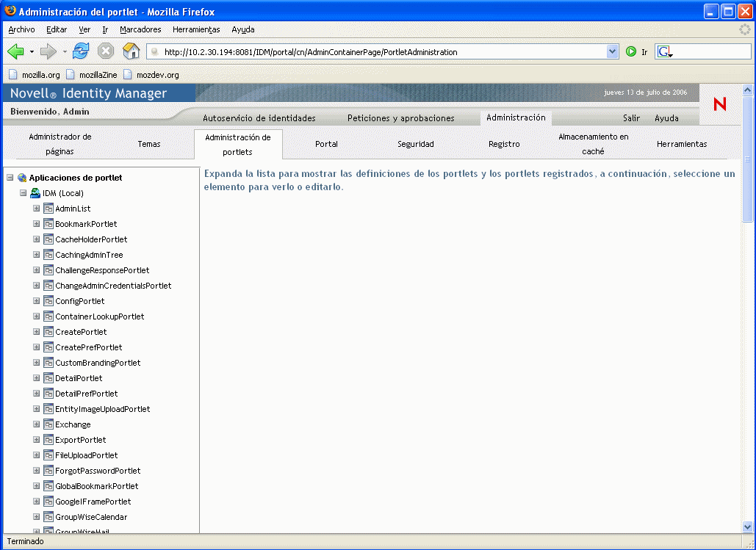Open the Google search engine icon
The height and width of the screenshot is (550, 756).
coord(664,51)
